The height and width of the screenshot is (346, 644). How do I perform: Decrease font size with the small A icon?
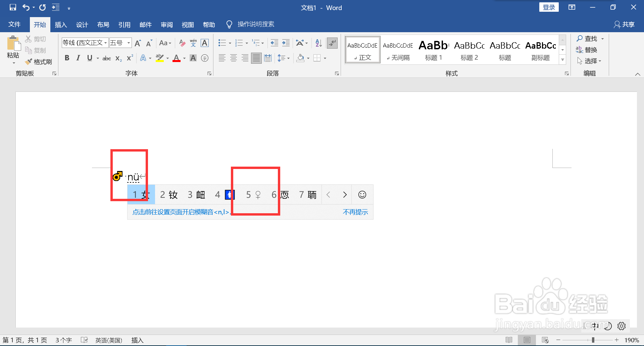[x=149, y=43]
